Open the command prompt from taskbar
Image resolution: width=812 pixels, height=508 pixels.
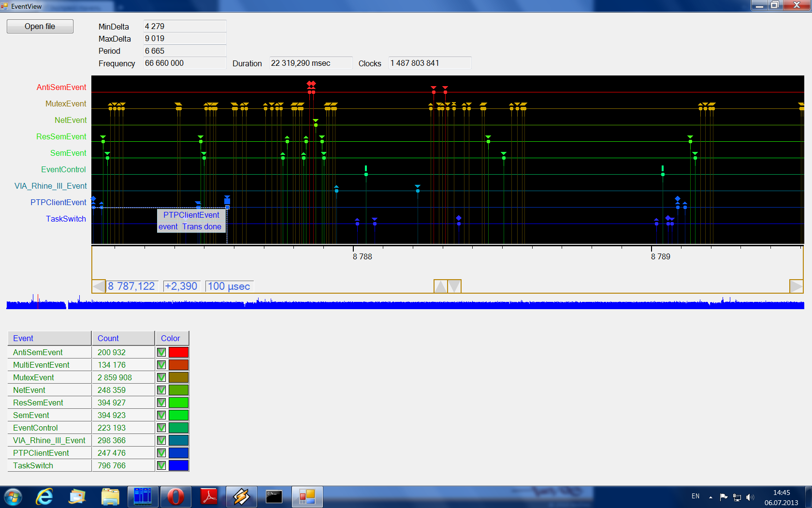(274, 497)
